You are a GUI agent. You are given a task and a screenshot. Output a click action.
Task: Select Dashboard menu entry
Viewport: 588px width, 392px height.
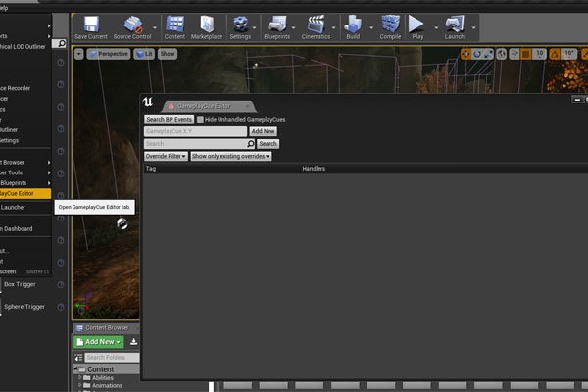[x=25, y=228]
